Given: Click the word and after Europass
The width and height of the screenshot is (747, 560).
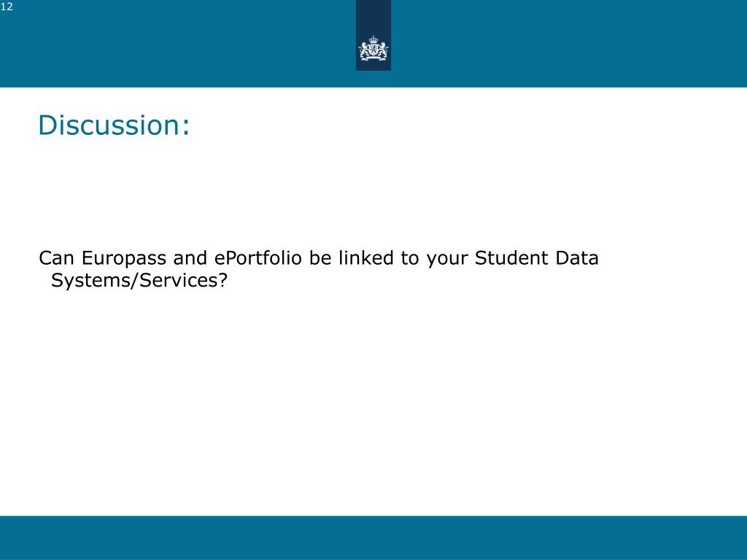Looking at the screenshot, I should click(190, 257).
